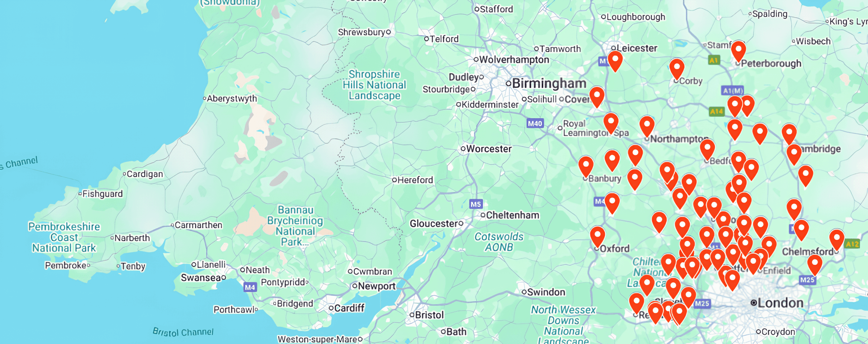Click the red pin at Northampton
The image size is (868, 344).
(647, 126)
